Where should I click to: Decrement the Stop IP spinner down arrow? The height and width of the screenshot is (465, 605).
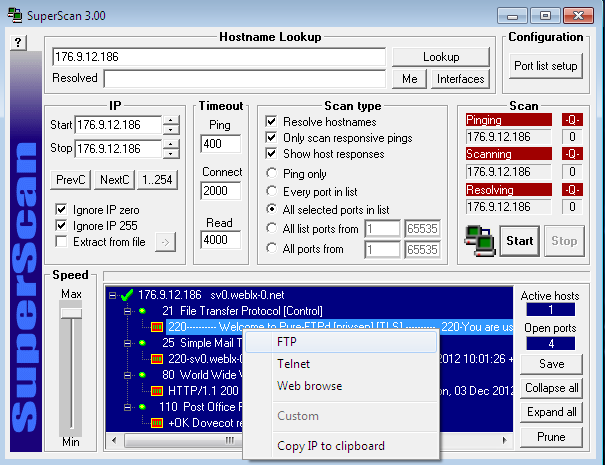pos(171,154)
